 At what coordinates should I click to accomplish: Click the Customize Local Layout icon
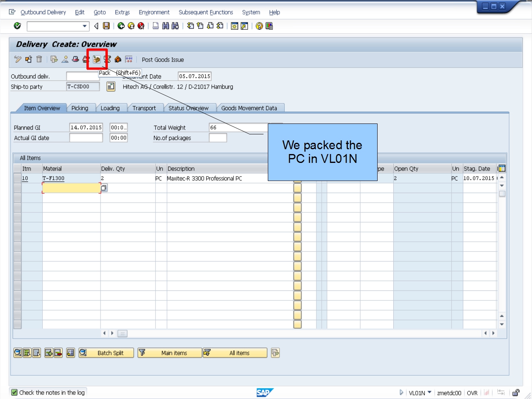[x=269, y=26]
